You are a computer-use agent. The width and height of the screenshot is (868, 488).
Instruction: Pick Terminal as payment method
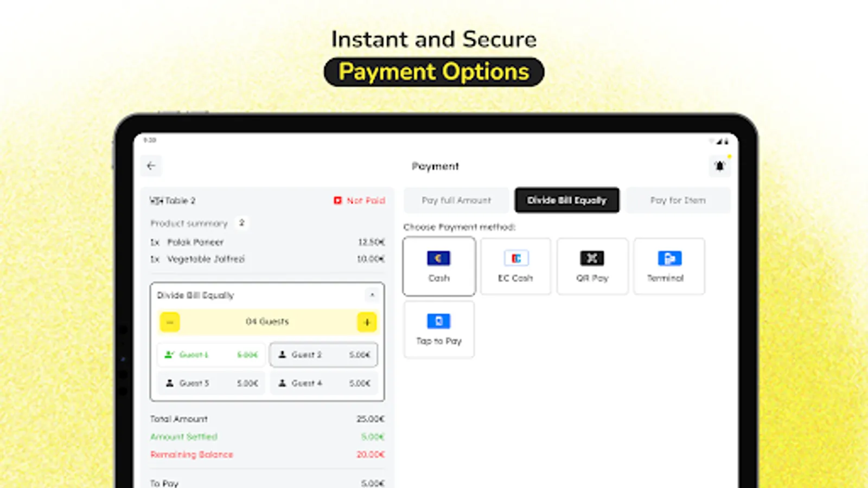pos(669,266)
